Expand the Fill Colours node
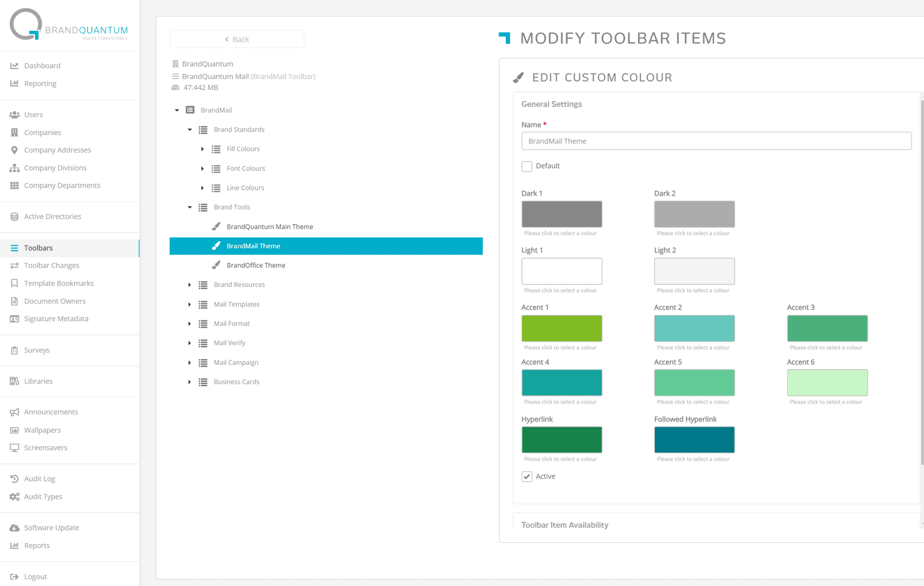924x586 pixels. (x=202, y=149)
